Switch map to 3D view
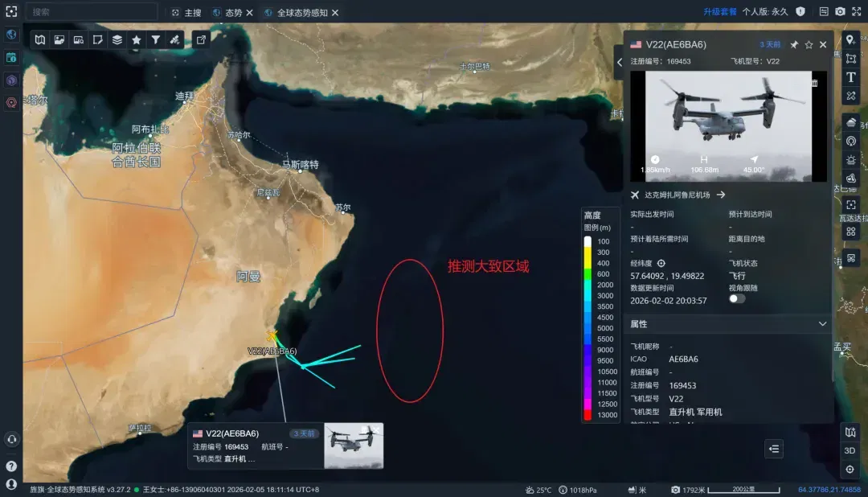Screen dimensions: 868x497 (850, 450)
